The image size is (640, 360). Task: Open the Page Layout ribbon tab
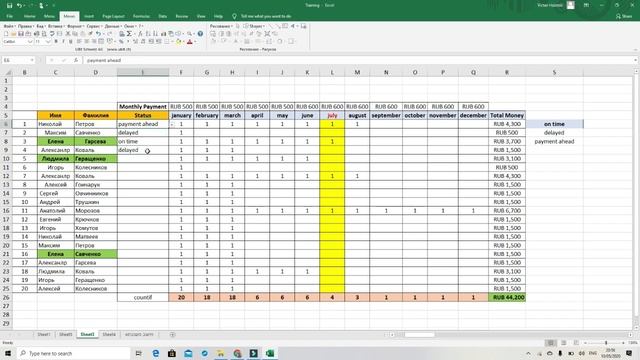(x=113, y=16)
